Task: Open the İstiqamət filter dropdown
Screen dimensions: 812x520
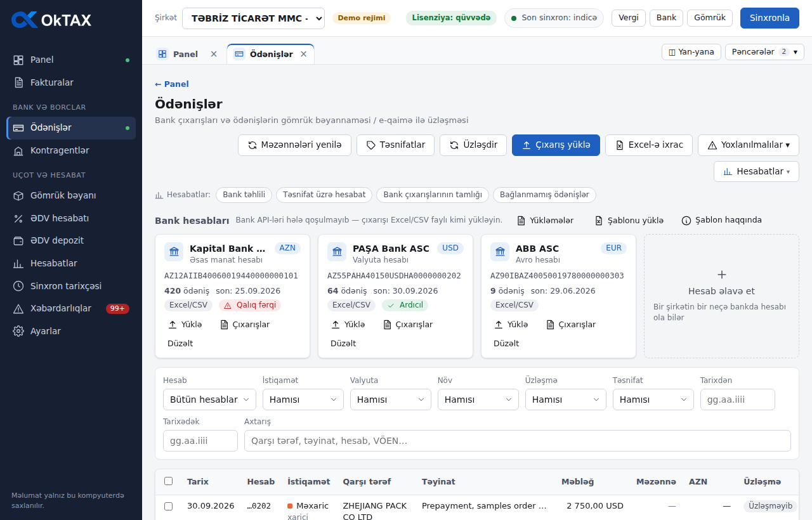Action: [x=303, y=400]
